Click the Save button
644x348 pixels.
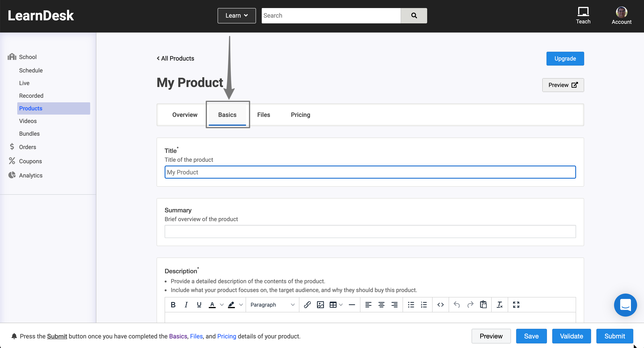pos(531,336)
